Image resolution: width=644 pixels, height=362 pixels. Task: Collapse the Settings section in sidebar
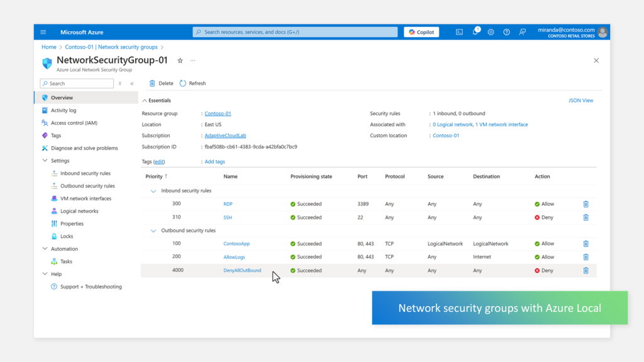coord(45,160)
